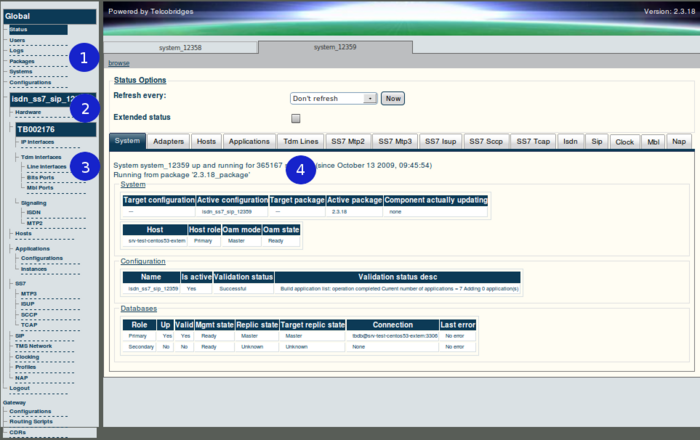Open CDRs in the sidebar

(x=18, y=432)
